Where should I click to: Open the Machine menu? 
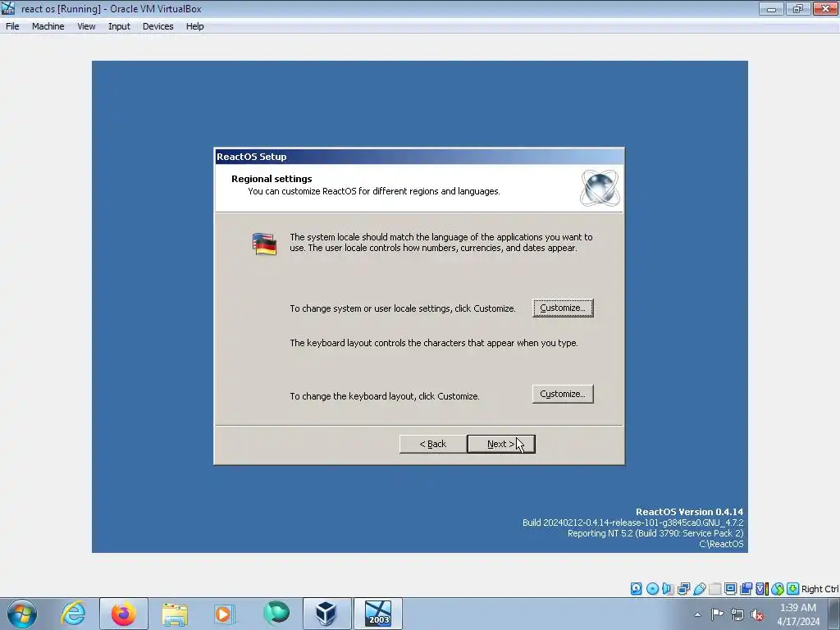click(48, 26)
